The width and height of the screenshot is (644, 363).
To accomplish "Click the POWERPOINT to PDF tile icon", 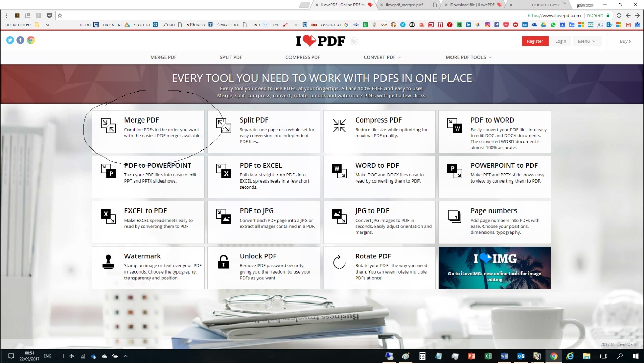I will click(x=455, y=171).
